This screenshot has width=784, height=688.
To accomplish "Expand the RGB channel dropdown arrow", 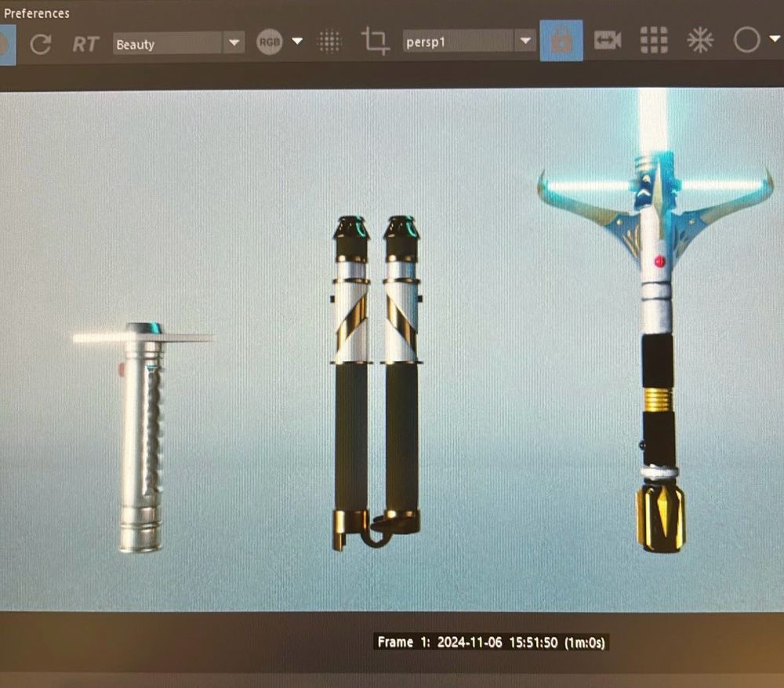I will [x=297, y=41].
